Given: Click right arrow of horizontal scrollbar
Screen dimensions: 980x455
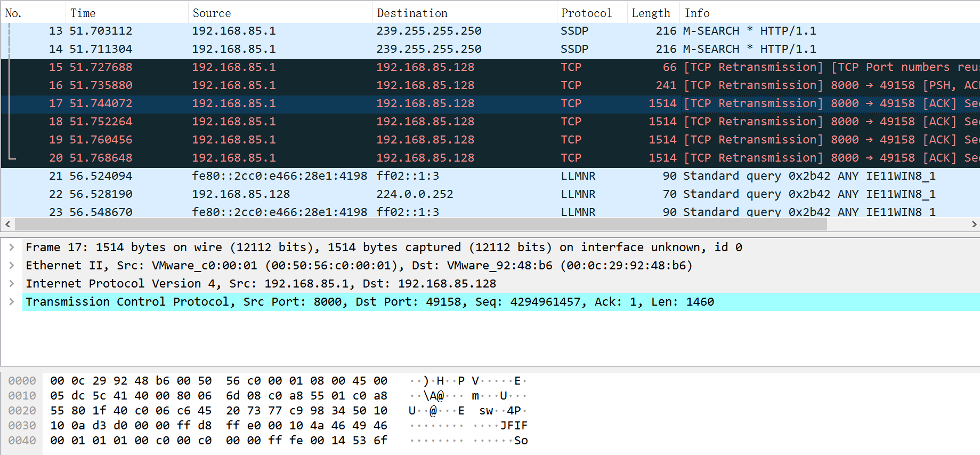Looking at the screenshot, I should click(974, 225).
